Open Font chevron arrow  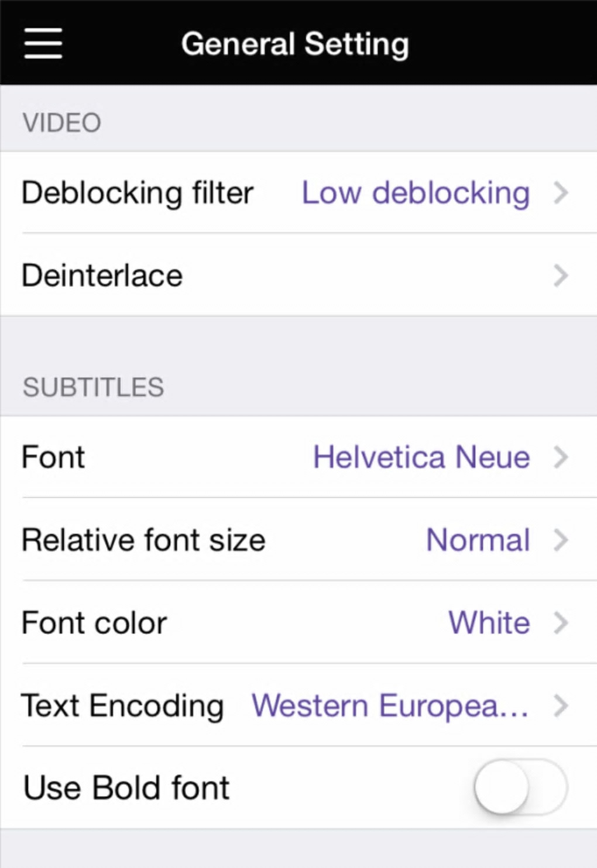(561, 457)
